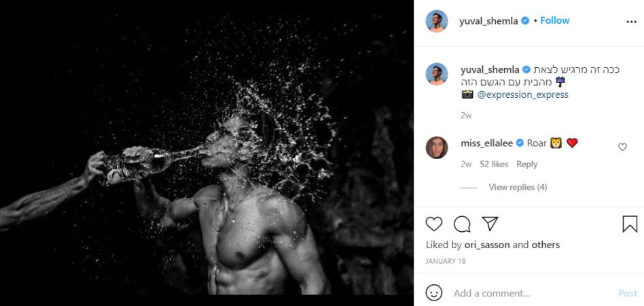This screenshot has width=644, height=306.
Task: Like the post with the heart icon
Action: pyautogui.click(x=434, y=224)
